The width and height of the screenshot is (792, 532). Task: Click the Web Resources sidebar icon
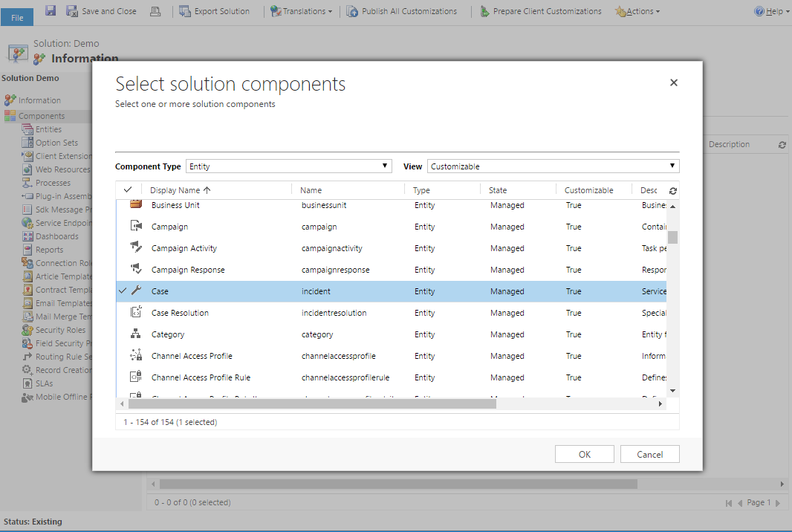[27, 169]
